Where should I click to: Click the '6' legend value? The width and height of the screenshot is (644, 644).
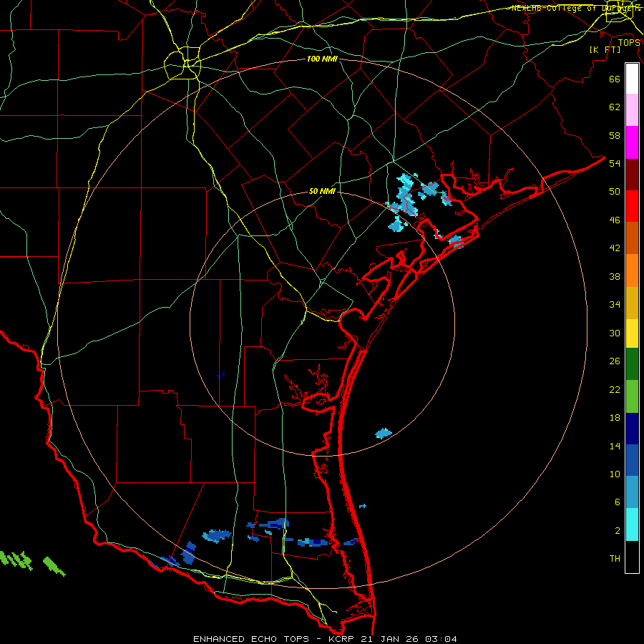[617, 502]
